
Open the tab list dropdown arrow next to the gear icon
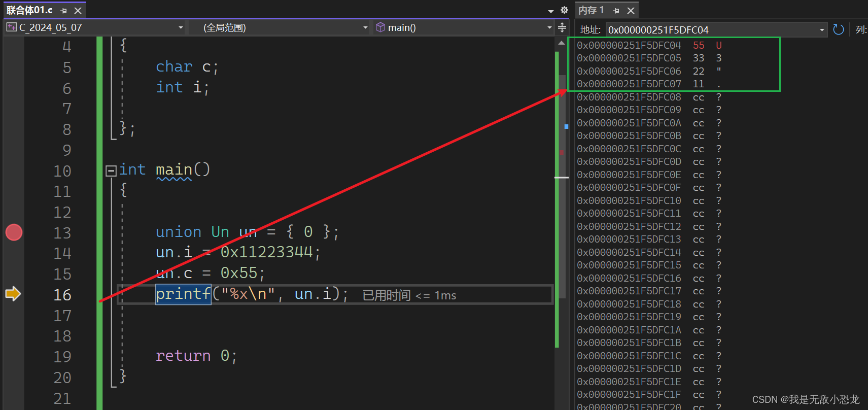(551, 11)
